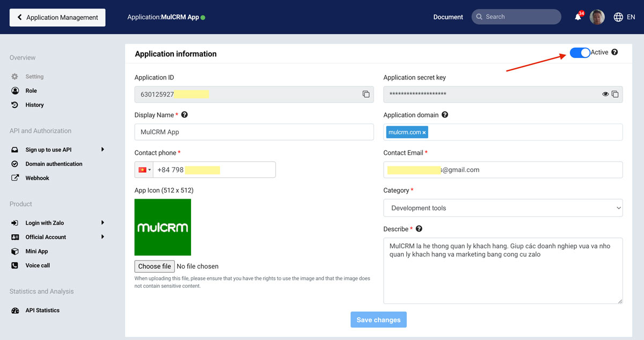
Task: Click the Choose file button
Action: (155, 266)
